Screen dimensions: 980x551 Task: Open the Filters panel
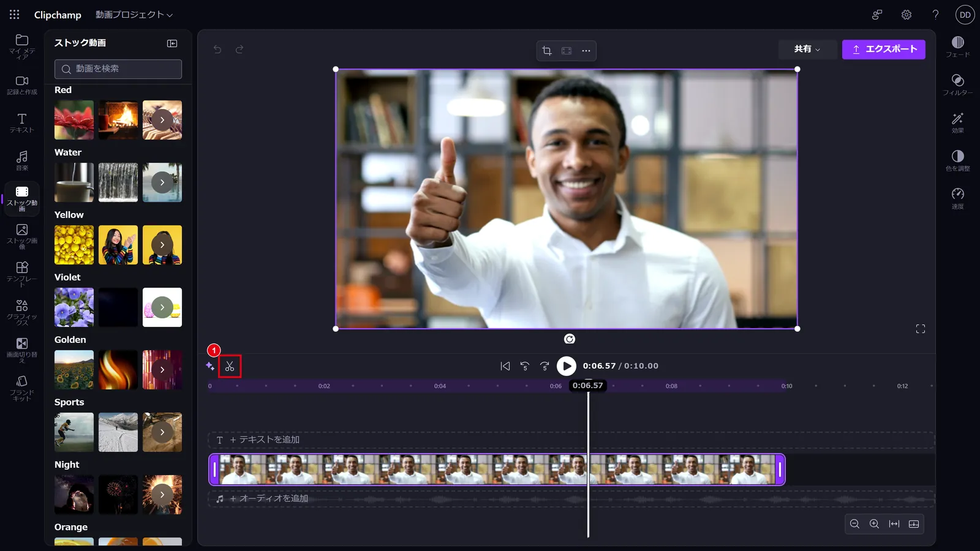point(958,84)
